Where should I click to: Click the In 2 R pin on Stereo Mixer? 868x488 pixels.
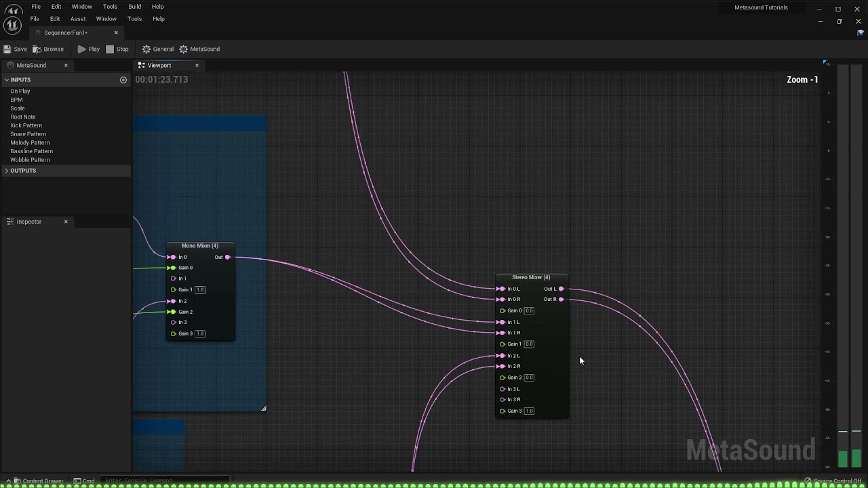coord(502,366)
